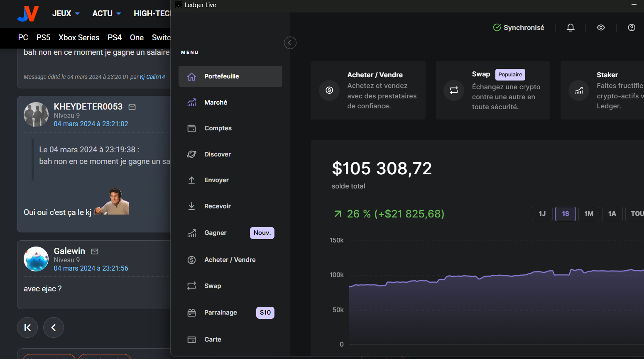Viewport: 644px width, 359px height.
Task: Select the Xbox Series platform tab
Action: [x=79, y=38]
